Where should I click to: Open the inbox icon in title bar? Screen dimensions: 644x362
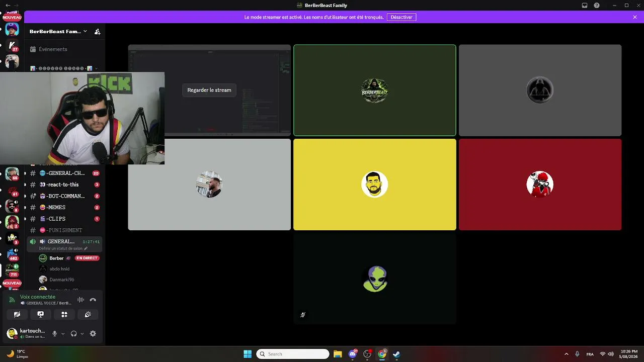coord(585,6)
